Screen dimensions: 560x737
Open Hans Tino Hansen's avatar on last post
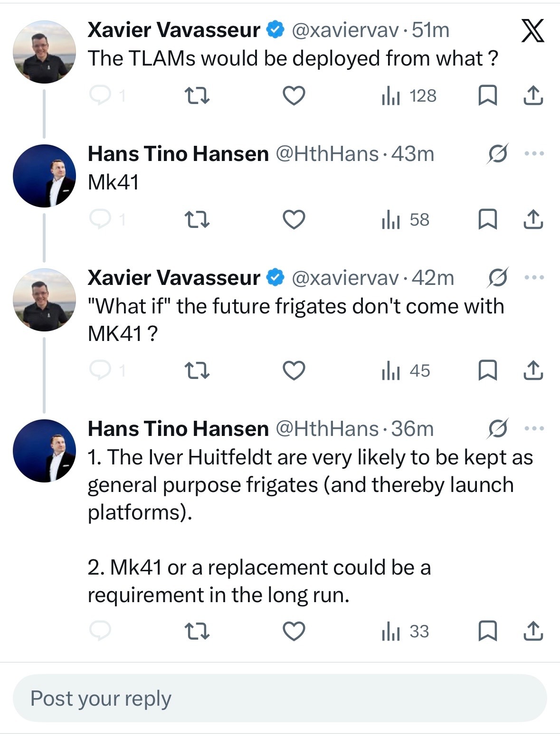(44, 451)
